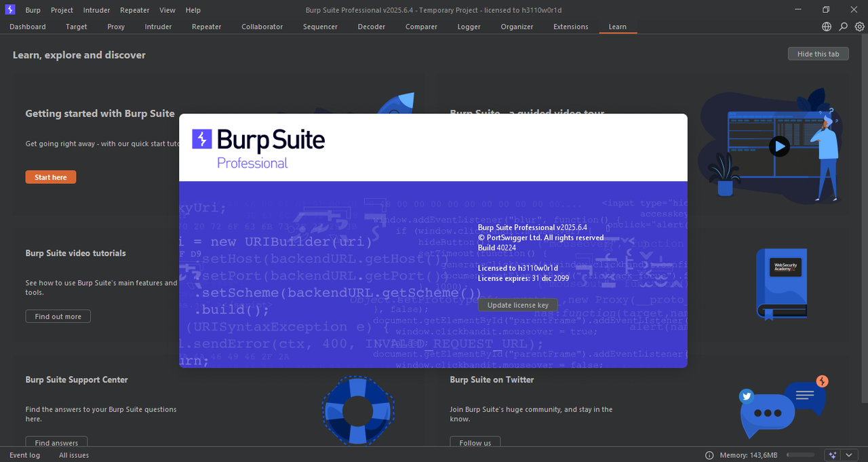Viewport: 868px width, 462px height.
Task: Click the Memory: 143,6MB text
Action: coord(749,455)
